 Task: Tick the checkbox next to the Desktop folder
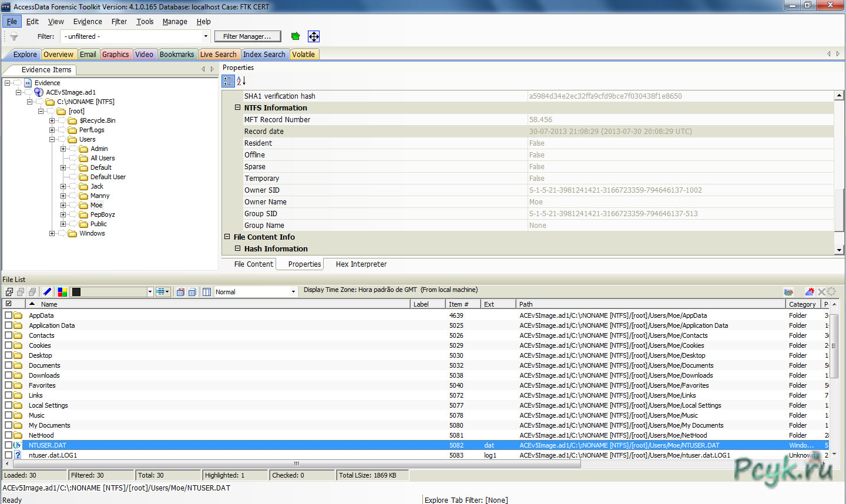[x=9, y=355]
